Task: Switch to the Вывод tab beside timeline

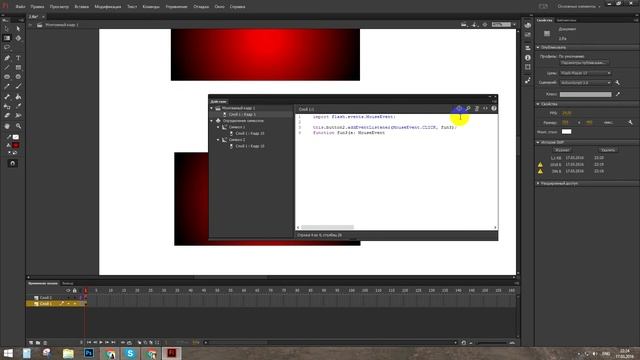Action: 68,283
